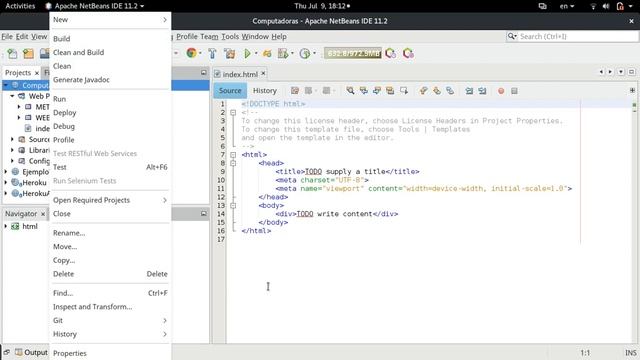The image size is (640, 360).
Task: Click the garbage collection memory bar
Action: tap(353, 53)
